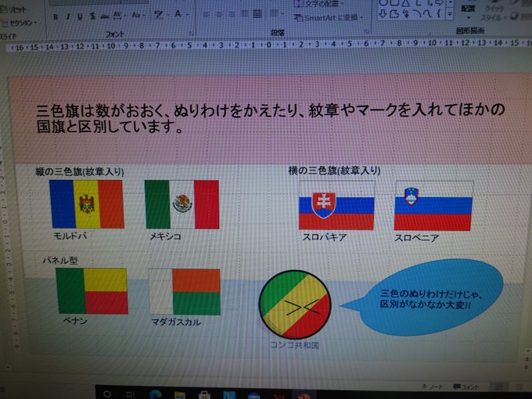Select the Mexico flag image

click(x=182, y=204)
